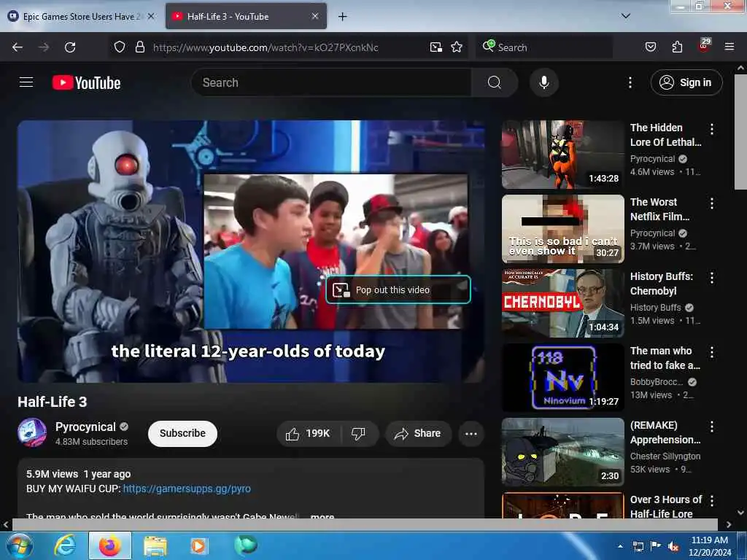
Task: Open Pyrocynical channel name link
Action: click(x=86, y=427)
